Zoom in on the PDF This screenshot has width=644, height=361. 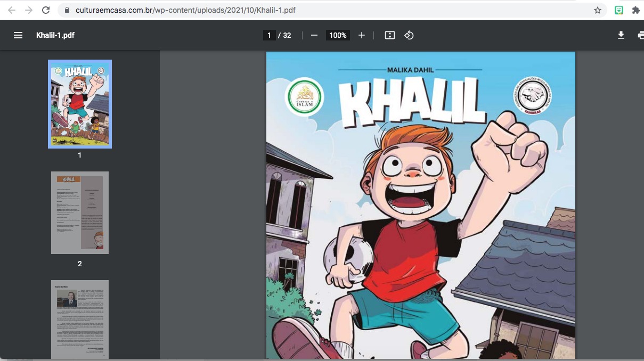tap(362, 35)
